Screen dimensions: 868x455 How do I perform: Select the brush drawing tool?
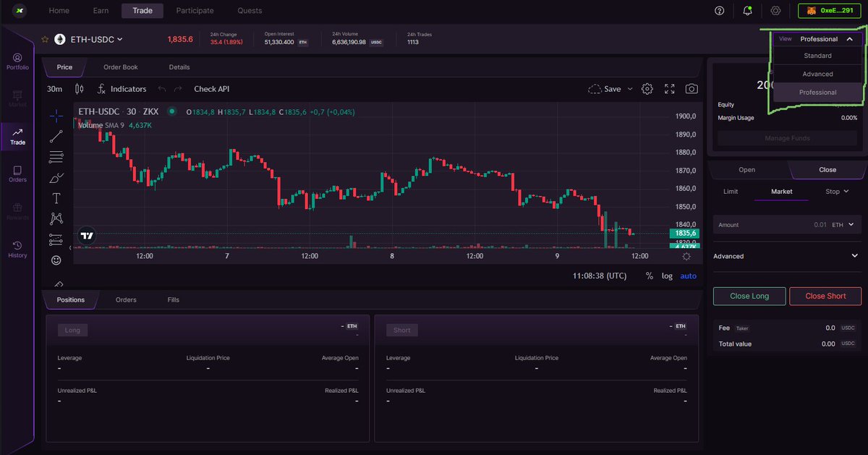tap(56, 177)
